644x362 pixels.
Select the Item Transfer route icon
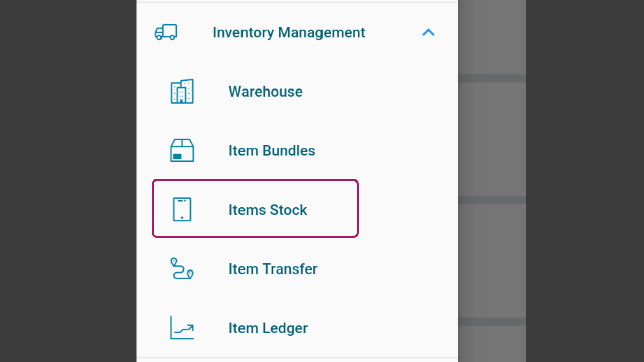click(182, 268)
